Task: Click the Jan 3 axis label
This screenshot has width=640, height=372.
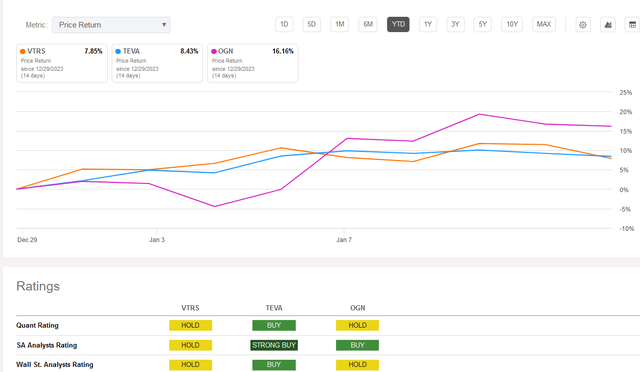Action: point(157,240)
